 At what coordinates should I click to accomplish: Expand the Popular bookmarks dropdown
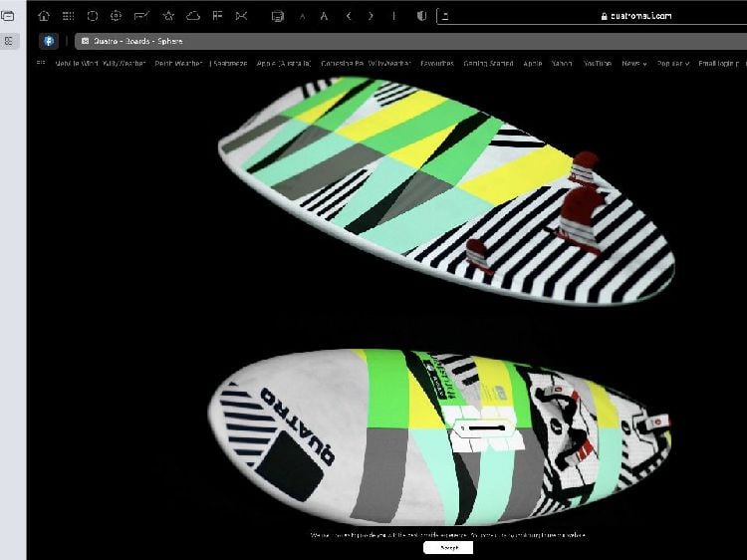click(x=672, y=63)
